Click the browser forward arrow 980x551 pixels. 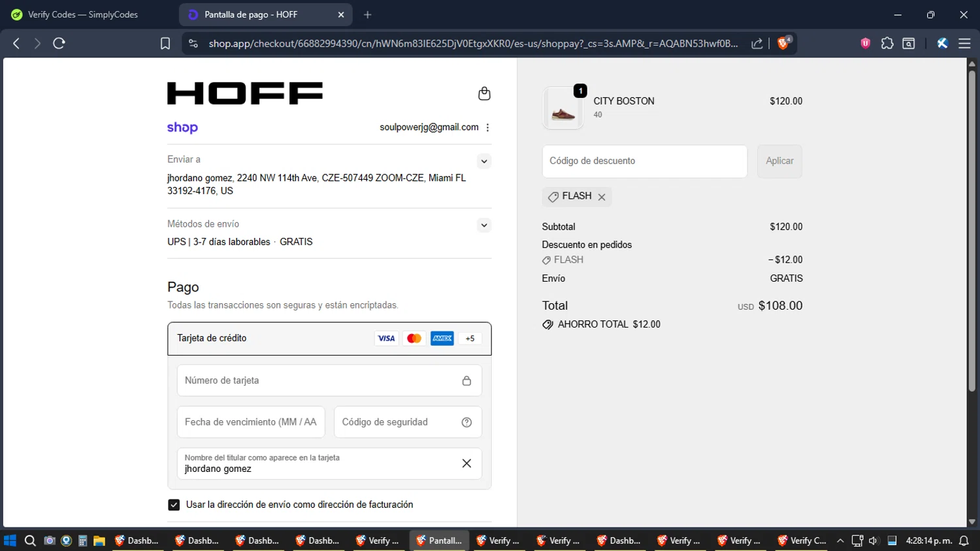click(x=37, y=43)
